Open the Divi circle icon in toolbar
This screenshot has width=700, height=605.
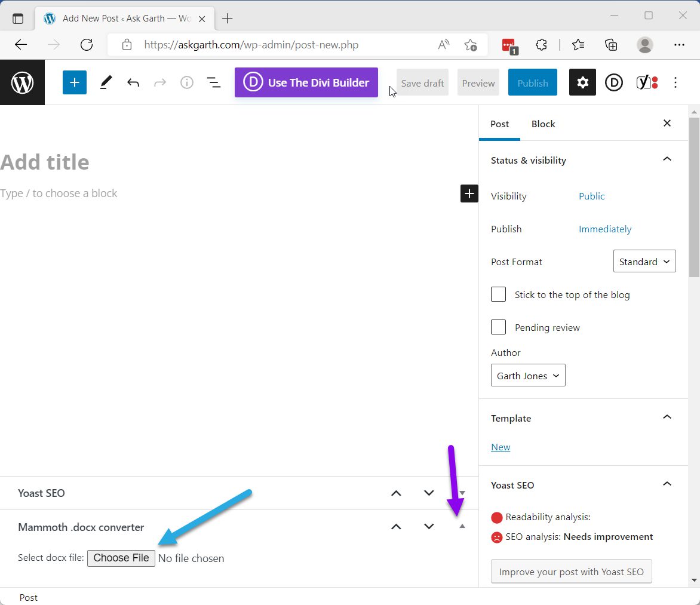click(614, 82)
